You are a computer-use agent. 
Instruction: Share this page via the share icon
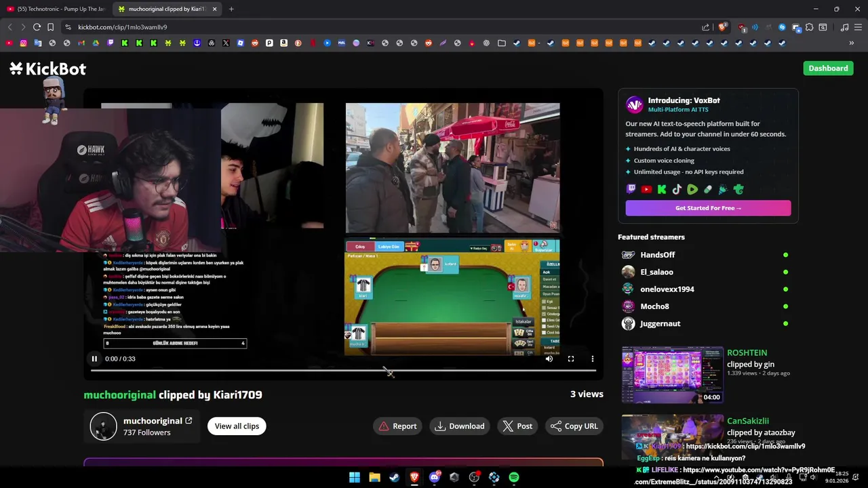[x=705, y=27]
